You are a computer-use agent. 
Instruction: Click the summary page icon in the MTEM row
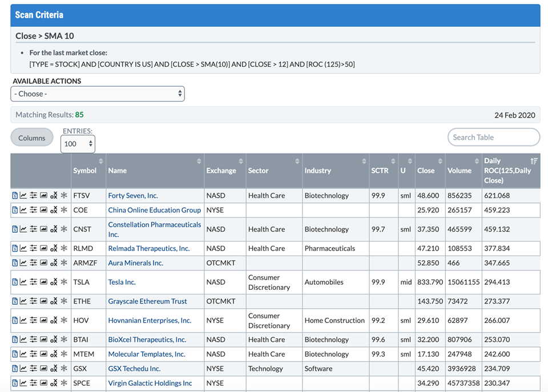click(x=15, y=354)
